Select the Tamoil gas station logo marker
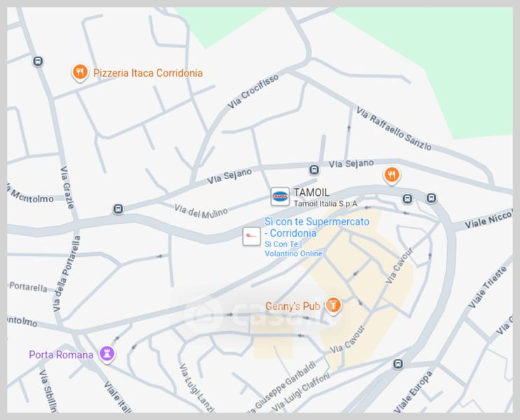The width and height of the screenshot is (520, 420). tap(280, 197)
